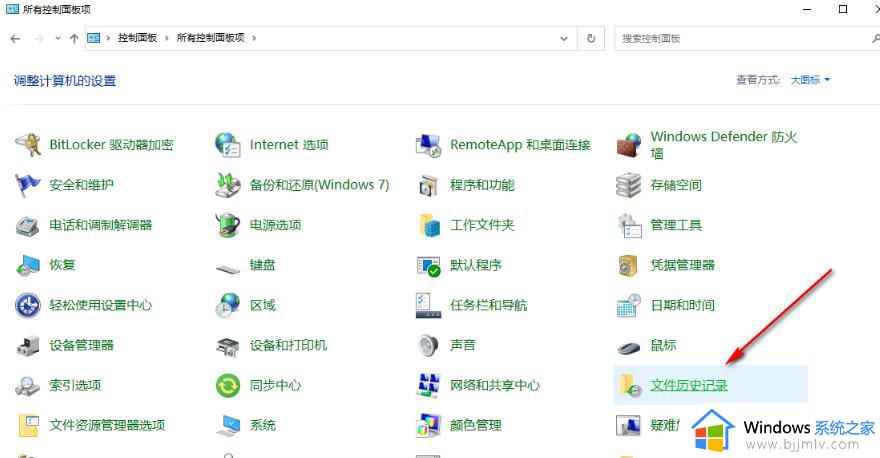
Task: Open the 系统 link text
Action: (263, 425)
